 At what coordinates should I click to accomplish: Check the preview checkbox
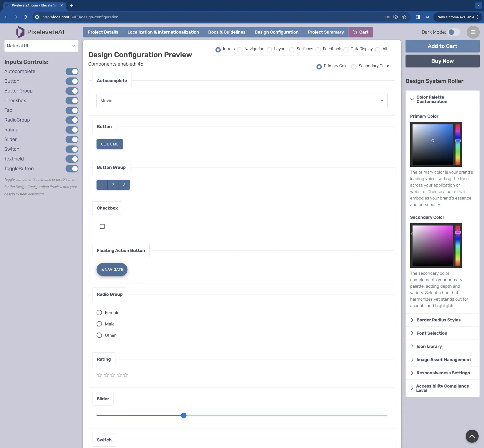click(x=102, y=226)
